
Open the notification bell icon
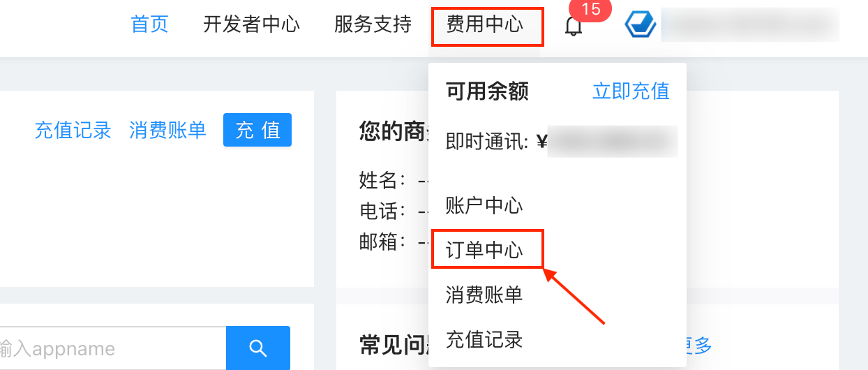[573, 26]
